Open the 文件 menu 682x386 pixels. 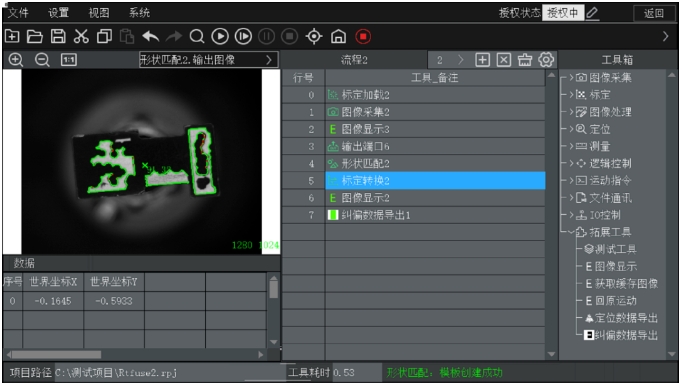[18, 13]
